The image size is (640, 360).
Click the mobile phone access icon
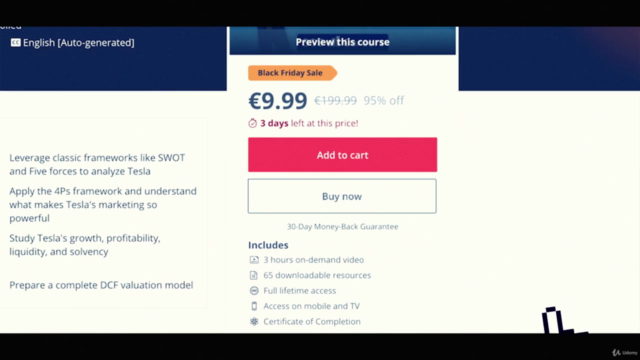coord(254,306)
